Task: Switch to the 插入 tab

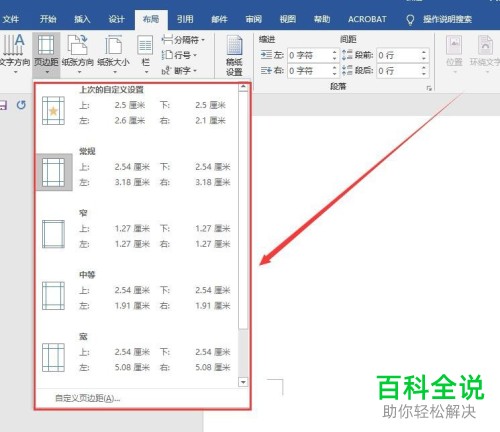Action: (x=82, y=19)
